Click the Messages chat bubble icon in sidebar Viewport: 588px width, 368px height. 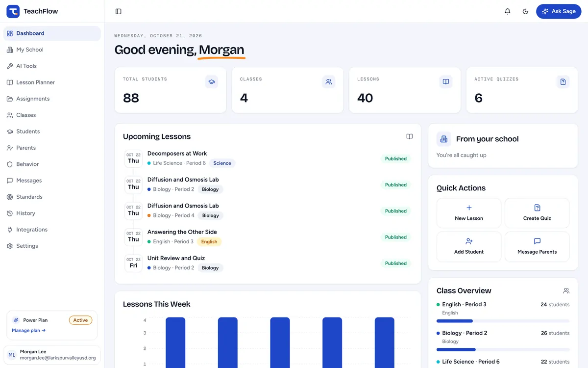click(10, 181)
